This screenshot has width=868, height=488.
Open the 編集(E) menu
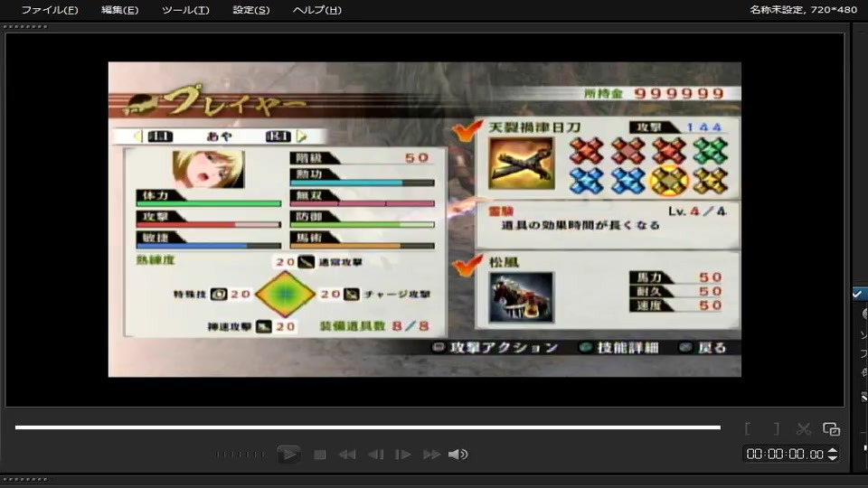coord(119,10)
